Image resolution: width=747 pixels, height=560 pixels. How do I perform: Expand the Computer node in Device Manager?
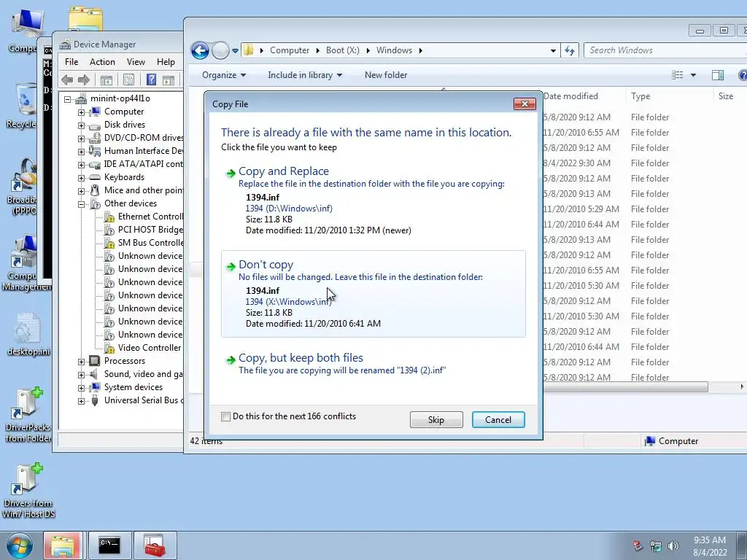point(82,112)
